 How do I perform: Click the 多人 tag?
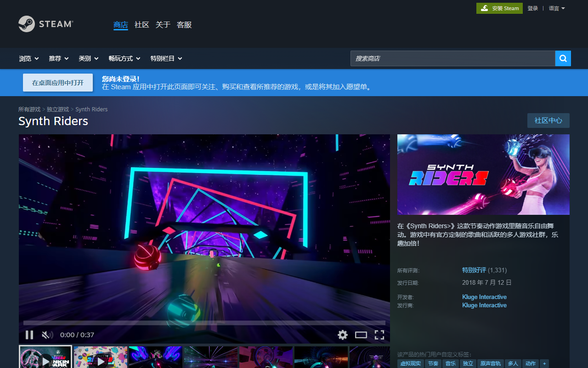pos(513,363)
